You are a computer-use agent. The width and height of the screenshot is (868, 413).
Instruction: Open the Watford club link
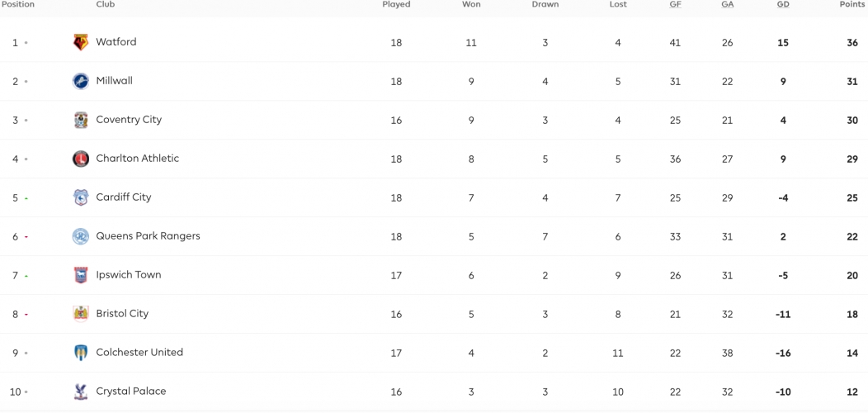(116, 41)
